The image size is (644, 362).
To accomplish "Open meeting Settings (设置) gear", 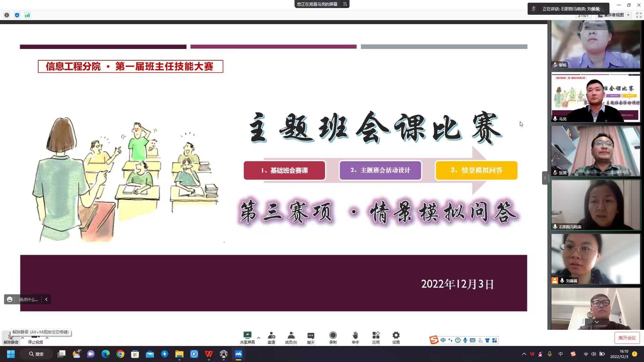I will (396, 336).
